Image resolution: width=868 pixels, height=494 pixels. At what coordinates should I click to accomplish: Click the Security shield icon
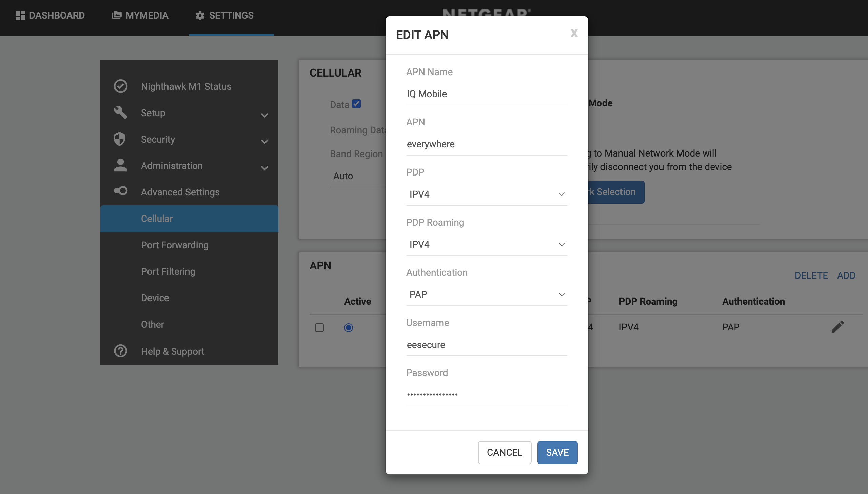[120, 139]
